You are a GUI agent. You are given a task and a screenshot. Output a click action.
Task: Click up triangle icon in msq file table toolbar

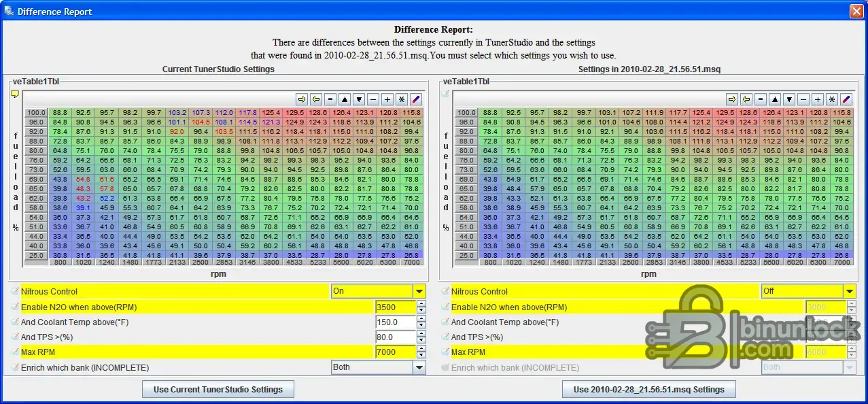click(x=775, y=99)
